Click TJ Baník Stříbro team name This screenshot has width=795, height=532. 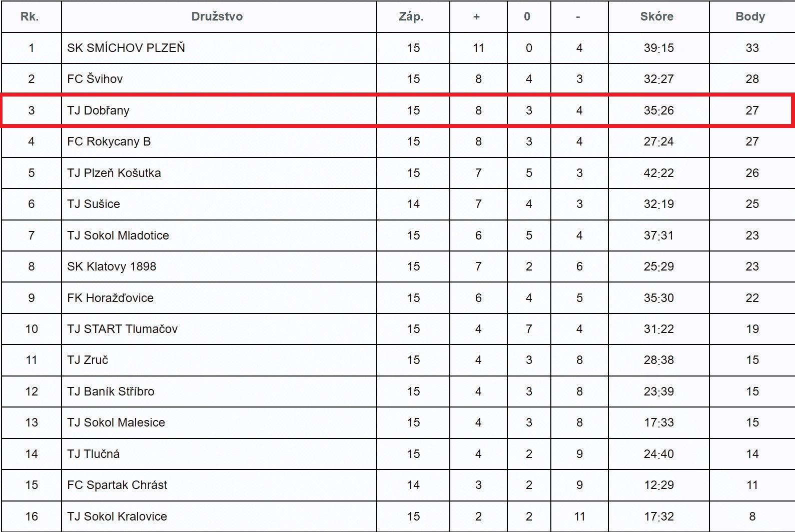(x=111, y=391)
